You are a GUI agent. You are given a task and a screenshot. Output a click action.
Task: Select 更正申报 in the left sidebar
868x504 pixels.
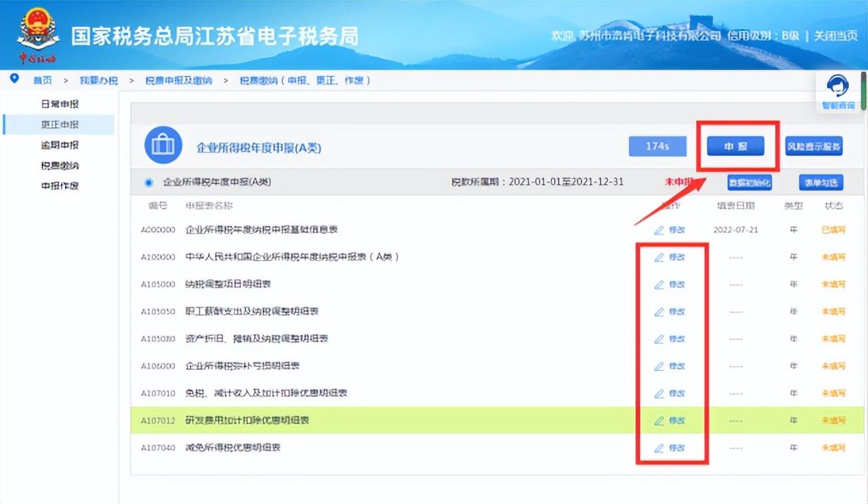(60, 125)
